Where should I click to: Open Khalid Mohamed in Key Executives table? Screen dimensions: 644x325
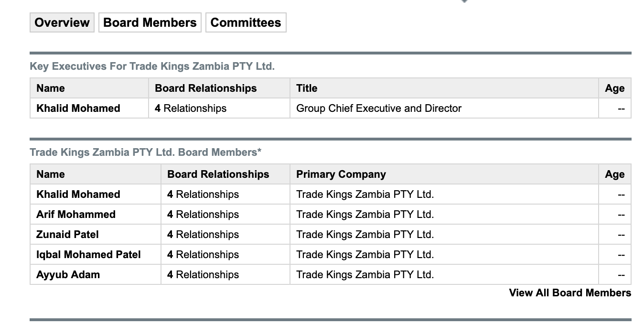[x=78, y=108]
